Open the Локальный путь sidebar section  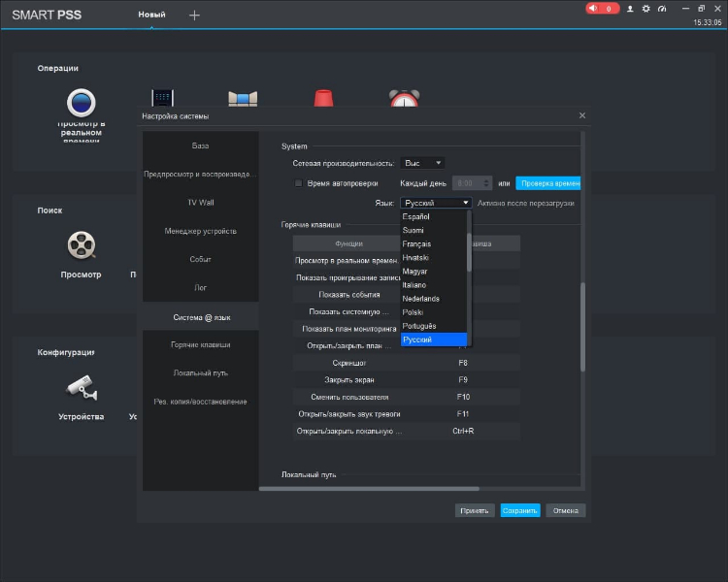(201, 373)
